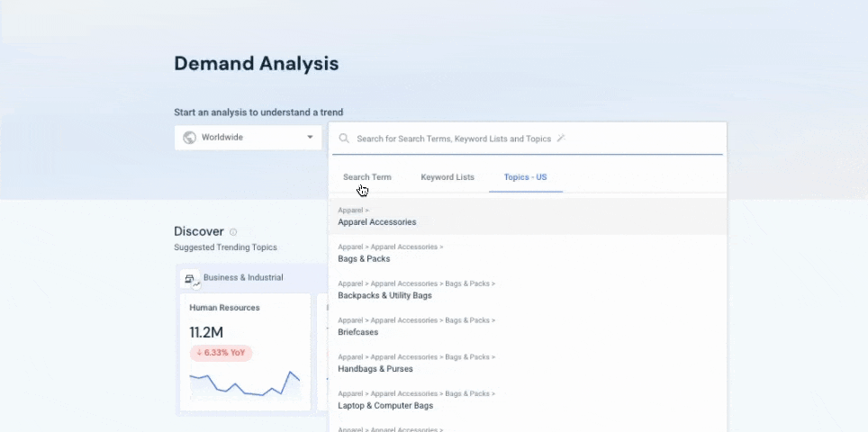
Task: Click the 6.33% YoY badge
Action: pyautogui.click(x=221, y=353)
